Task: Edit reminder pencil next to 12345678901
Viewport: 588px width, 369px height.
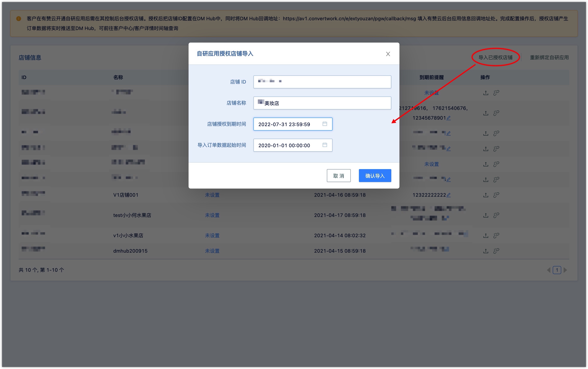Action: click(449, 118)
